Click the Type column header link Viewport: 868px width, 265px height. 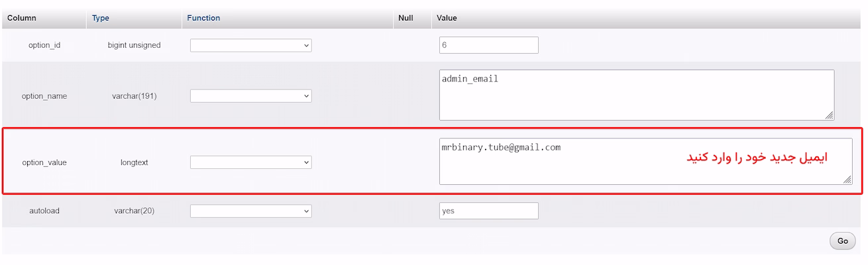pyautogui.click(x=101, y=18)
